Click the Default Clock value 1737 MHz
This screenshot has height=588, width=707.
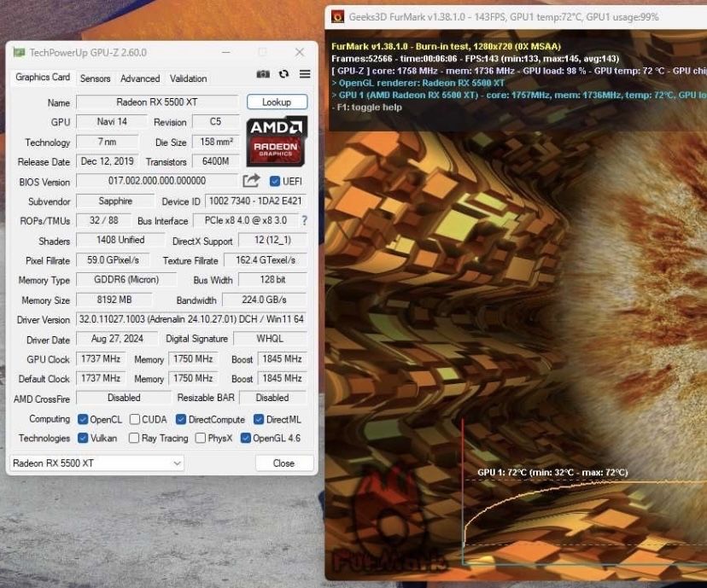pyautogui.click(x=101, y=378)
